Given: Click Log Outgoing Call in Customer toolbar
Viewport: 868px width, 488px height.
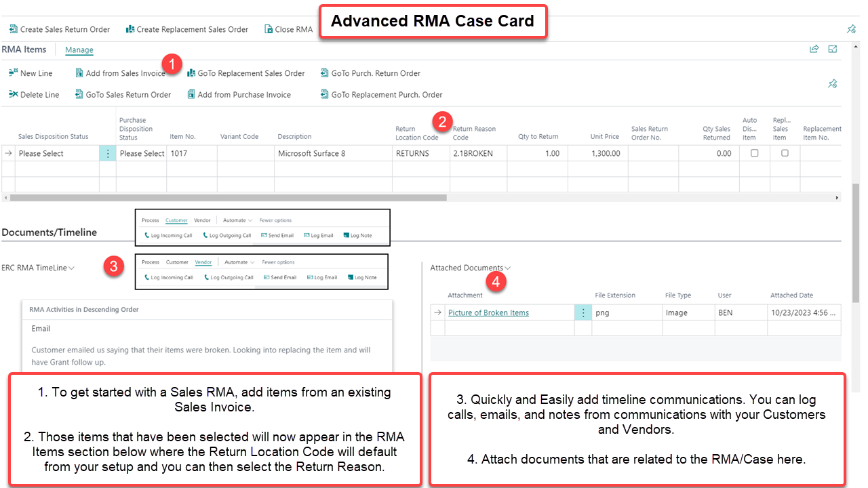Looking at the screenshot, I should (226, 235).
